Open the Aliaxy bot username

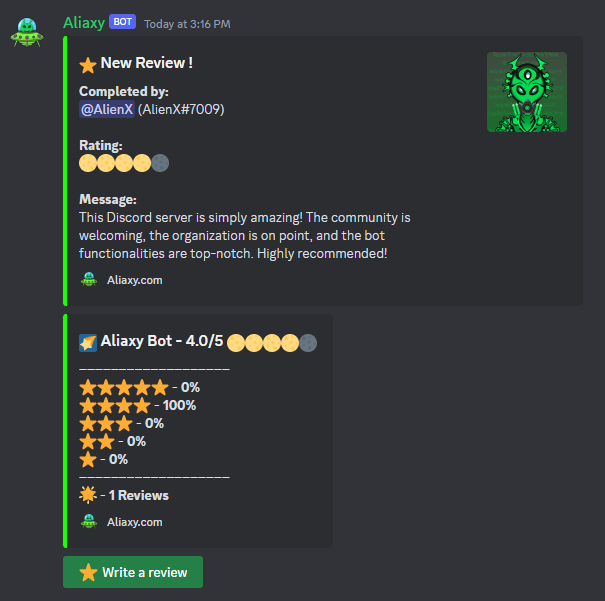coord(84,23)
